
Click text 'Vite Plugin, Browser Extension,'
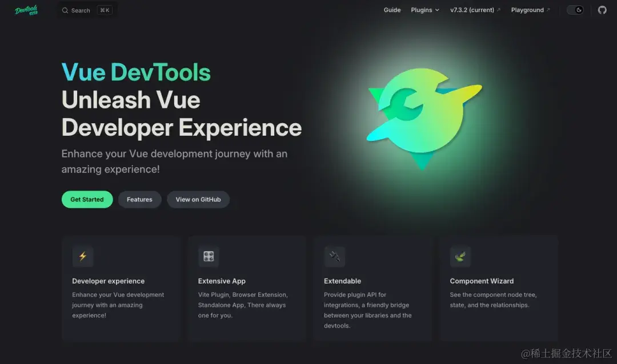tap(243, 295)
